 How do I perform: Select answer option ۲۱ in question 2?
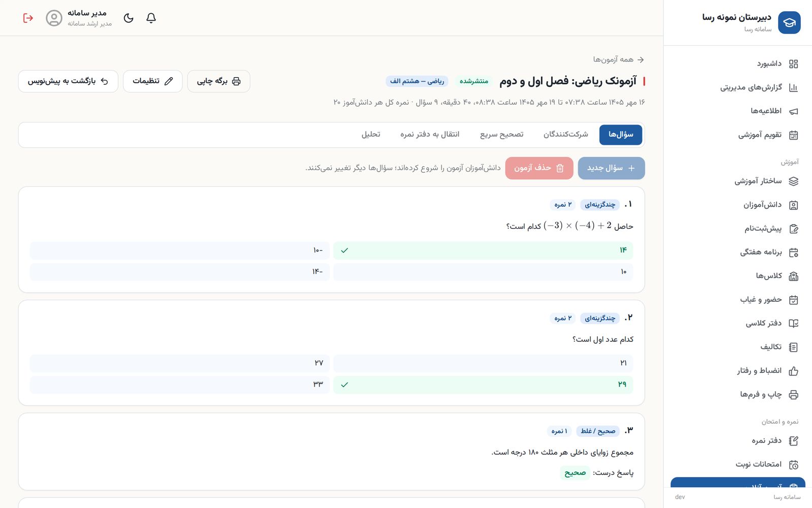483,363
